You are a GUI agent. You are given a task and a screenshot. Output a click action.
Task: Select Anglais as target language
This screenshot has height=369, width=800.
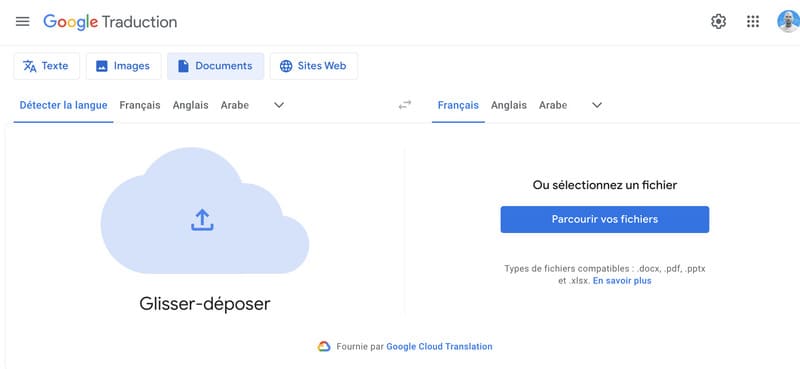point(509,105)
